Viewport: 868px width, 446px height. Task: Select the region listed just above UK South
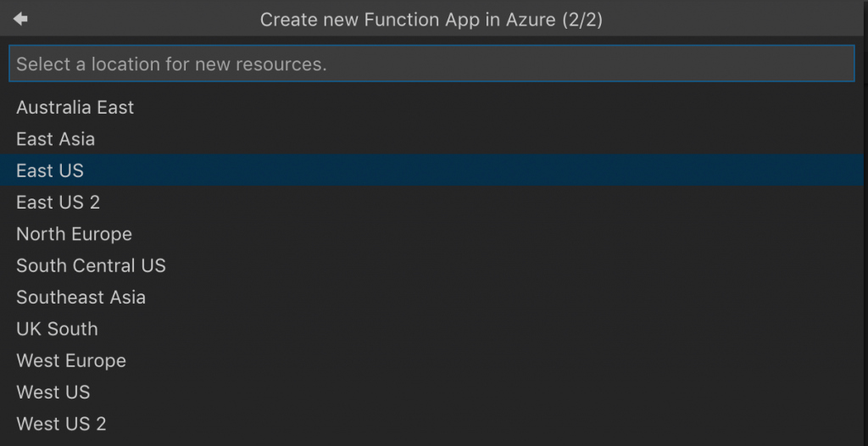coord(81,297)
